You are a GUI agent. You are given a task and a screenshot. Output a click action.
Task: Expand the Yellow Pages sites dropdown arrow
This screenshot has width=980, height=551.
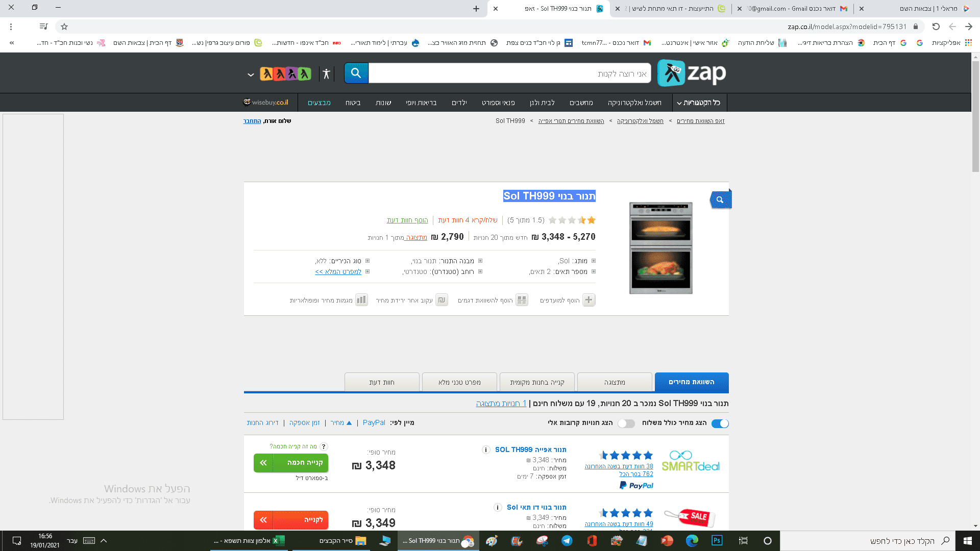pyautogui.click(x=251, y=74)
